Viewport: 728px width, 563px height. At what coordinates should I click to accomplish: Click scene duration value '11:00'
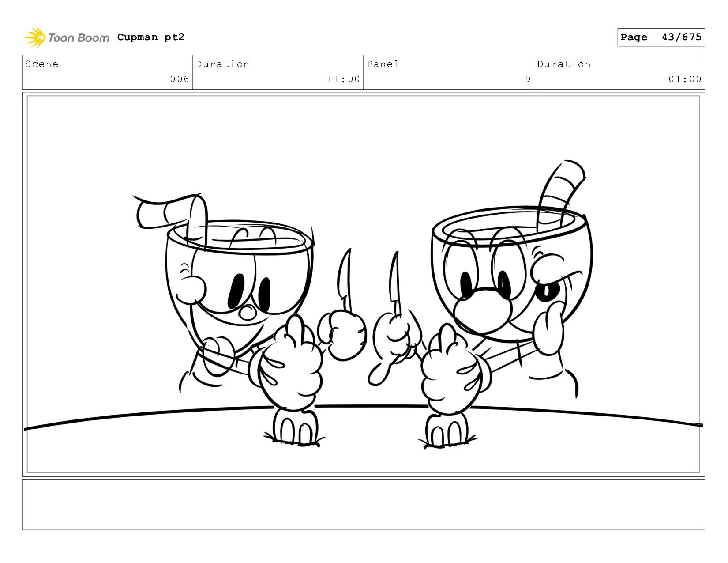pyautogui.click(x=343, y=79)
